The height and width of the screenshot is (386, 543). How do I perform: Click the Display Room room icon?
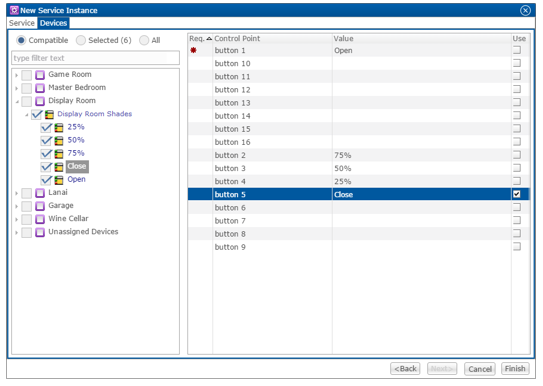tap(40, 101)
